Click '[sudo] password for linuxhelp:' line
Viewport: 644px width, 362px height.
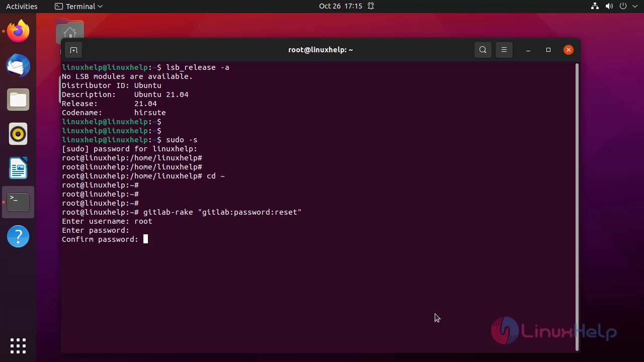[130, 149]
